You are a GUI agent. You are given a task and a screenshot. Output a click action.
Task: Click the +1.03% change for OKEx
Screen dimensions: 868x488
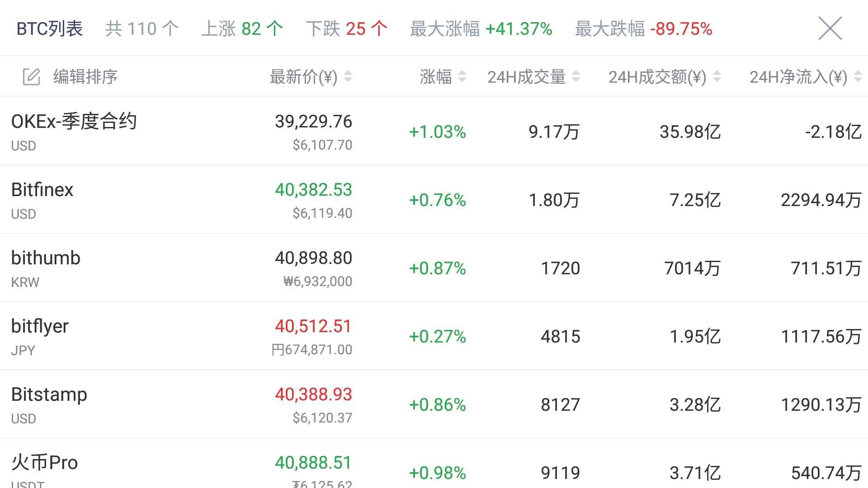(437, 132)
